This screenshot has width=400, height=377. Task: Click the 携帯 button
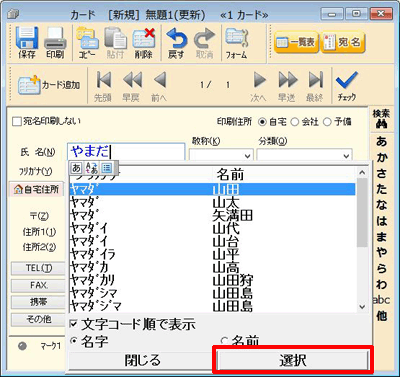pyautogui.click(x=38, y=302)
